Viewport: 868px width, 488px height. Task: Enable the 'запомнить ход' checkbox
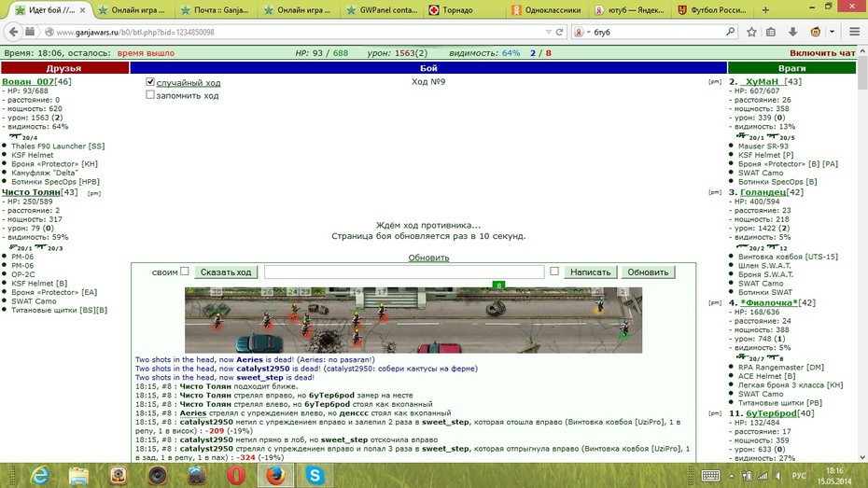click(150, 94)
